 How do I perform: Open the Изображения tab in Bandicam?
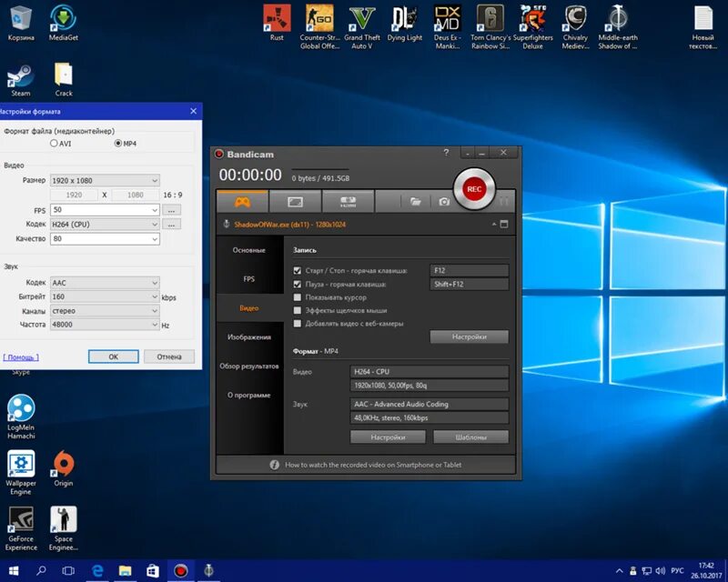point(249,337)
